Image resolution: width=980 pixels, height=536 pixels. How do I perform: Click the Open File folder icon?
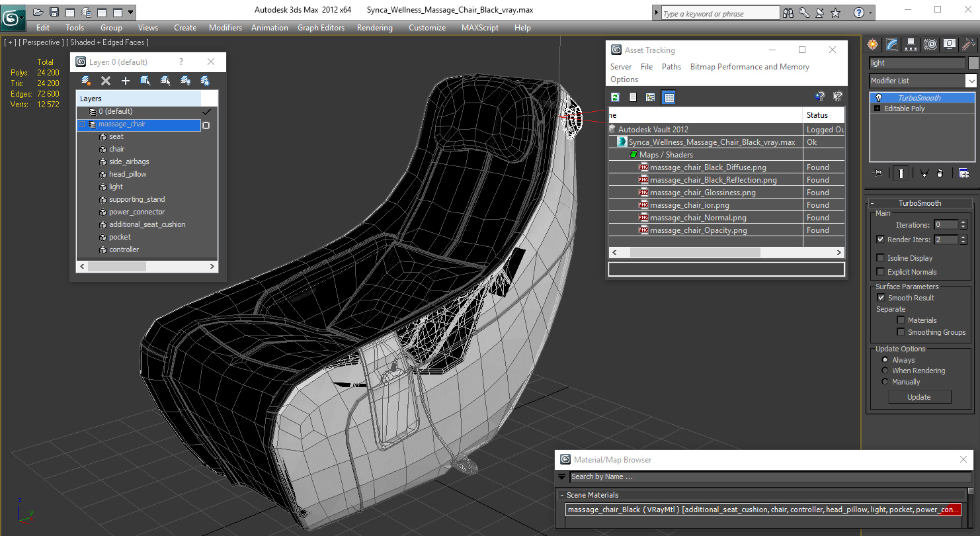tap(38, 12)
